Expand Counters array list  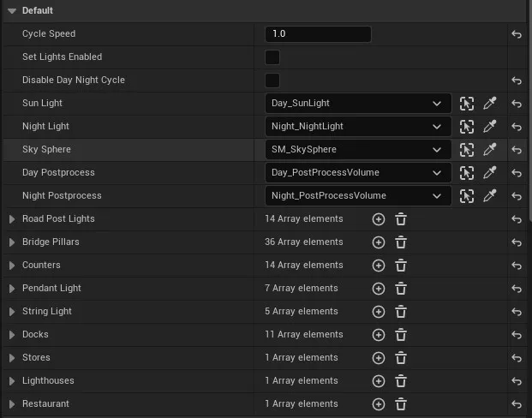point(12,266)
